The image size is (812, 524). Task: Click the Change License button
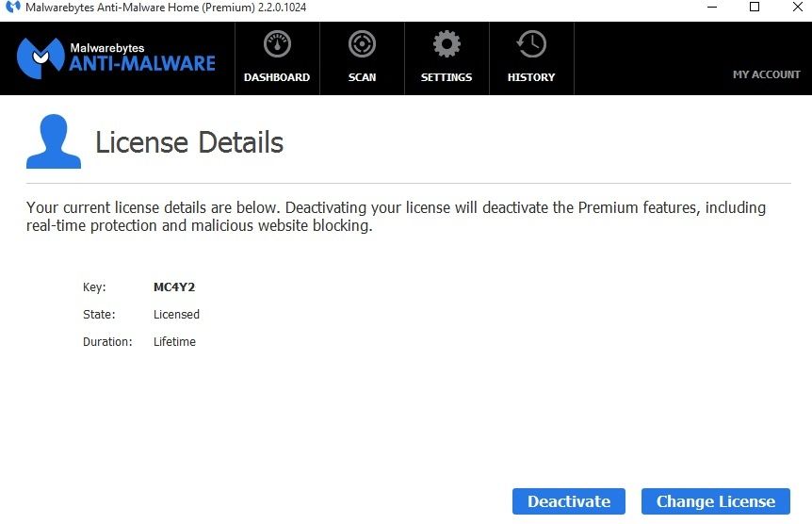tap(716, 501)
